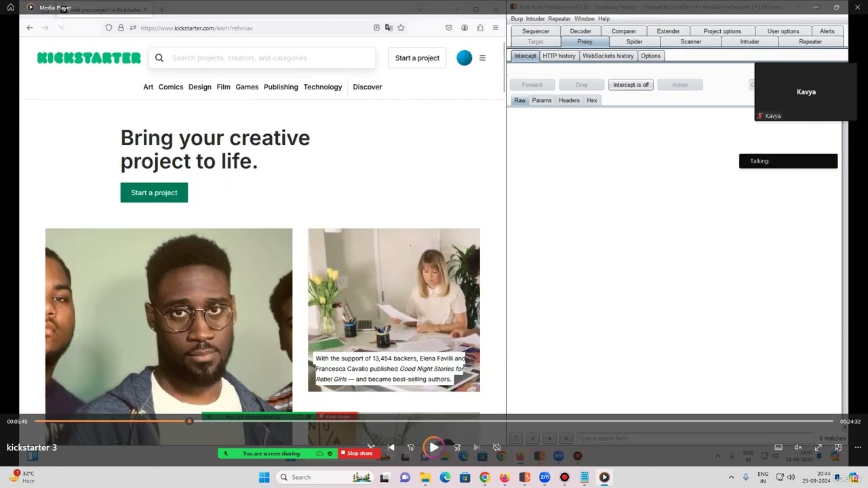Open Zoom from the taskbar
Viewport: 868px width, 488px height.
[545, 477]
